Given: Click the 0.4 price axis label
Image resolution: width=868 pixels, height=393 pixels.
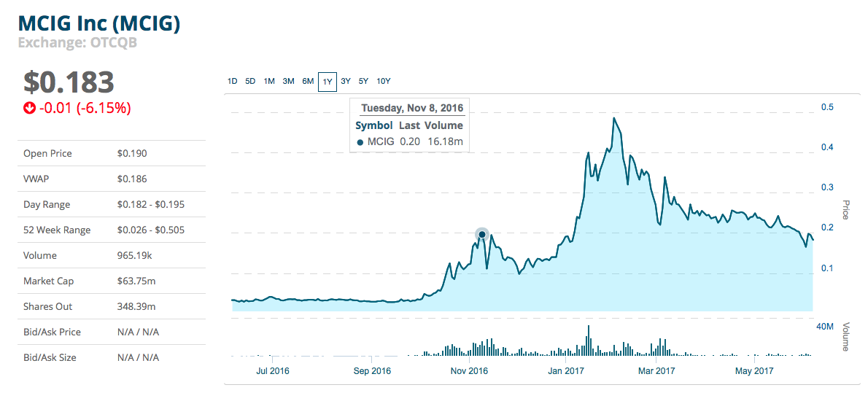Looking at the screenshot, I should (827, 147).
